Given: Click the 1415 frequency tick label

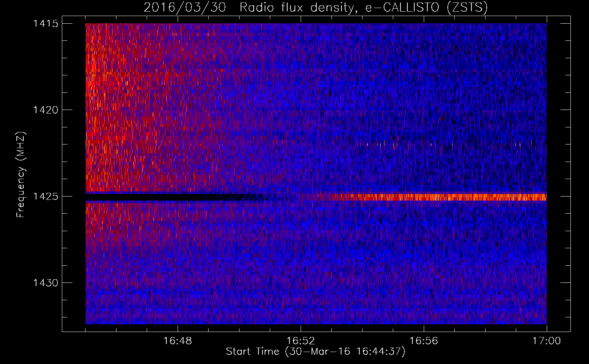Looking at the screenshot, I should 46,23.
